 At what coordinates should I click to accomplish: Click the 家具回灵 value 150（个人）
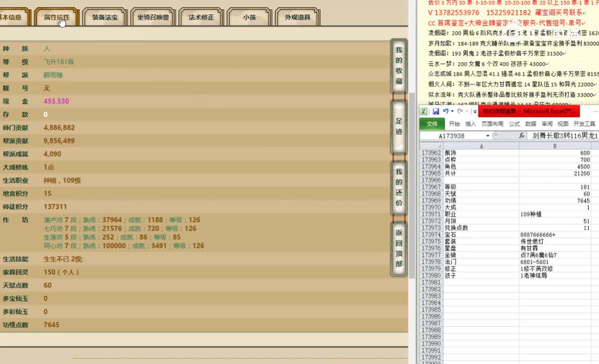(x=61, y=272)
